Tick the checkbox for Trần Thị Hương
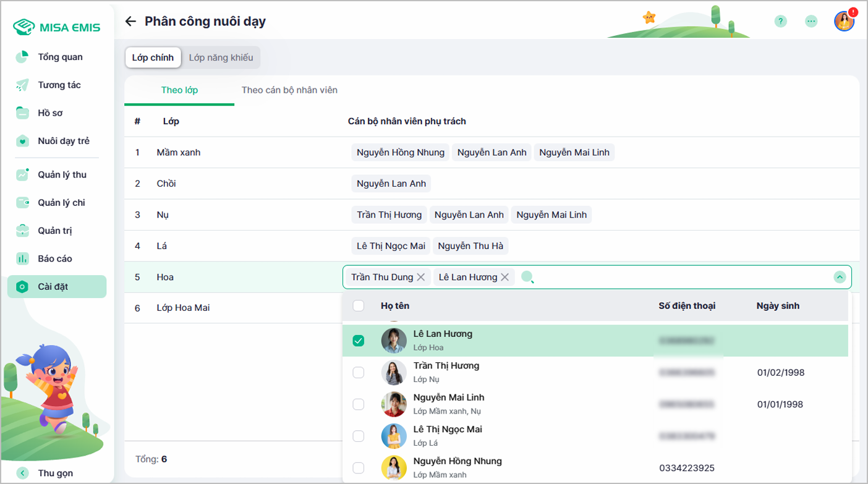The height and width of the screenshot is (484, 868). [x=359, y=372]
